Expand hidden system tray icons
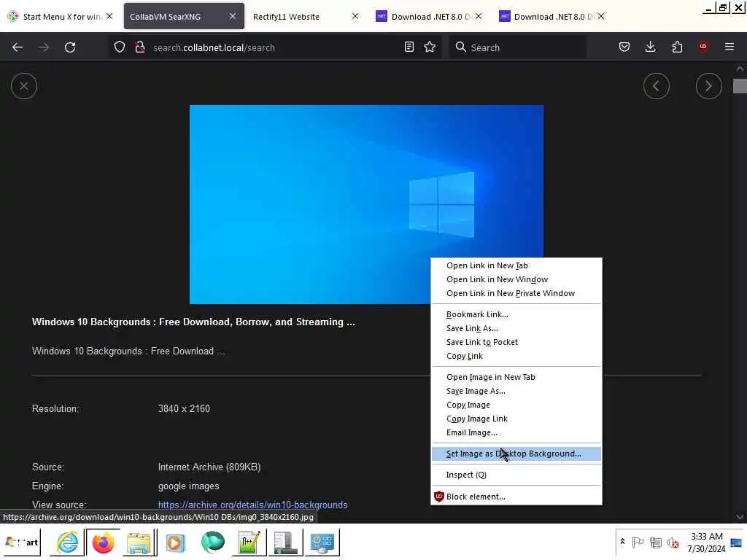The width and height of the screenshot is (747, 560). click(622, 542)
